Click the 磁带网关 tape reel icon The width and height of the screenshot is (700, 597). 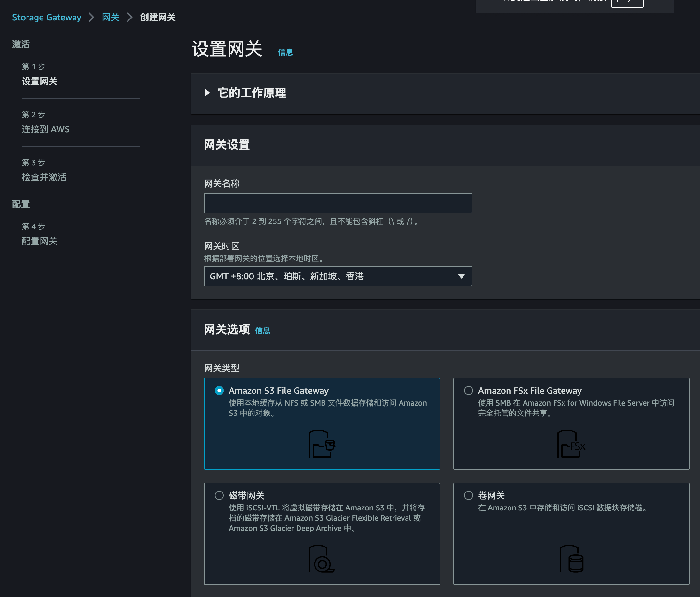(x=322, y=558)
